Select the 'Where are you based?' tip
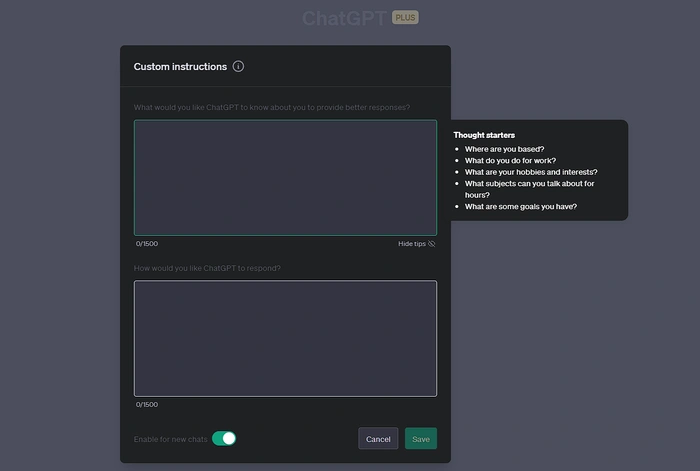This screenshot has height=471, width=700. pos(504,149)
